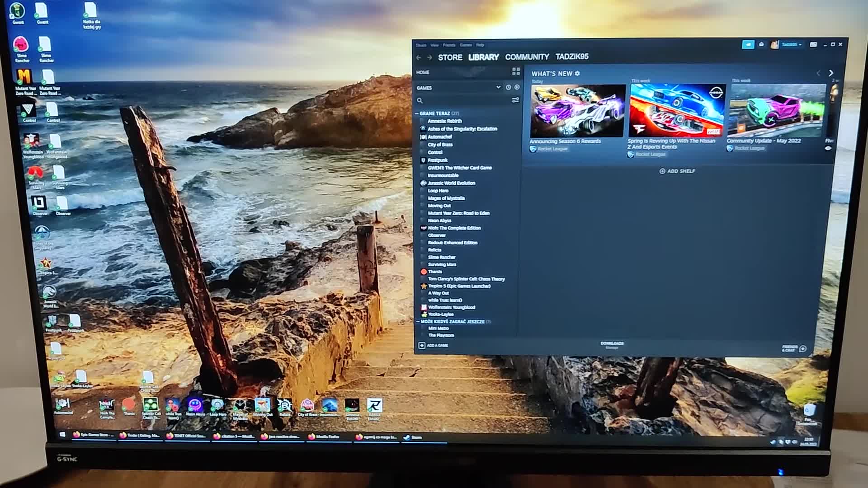Switch to the STORE tab
Viewport: 868px width, 488px height.
point(450,57)
